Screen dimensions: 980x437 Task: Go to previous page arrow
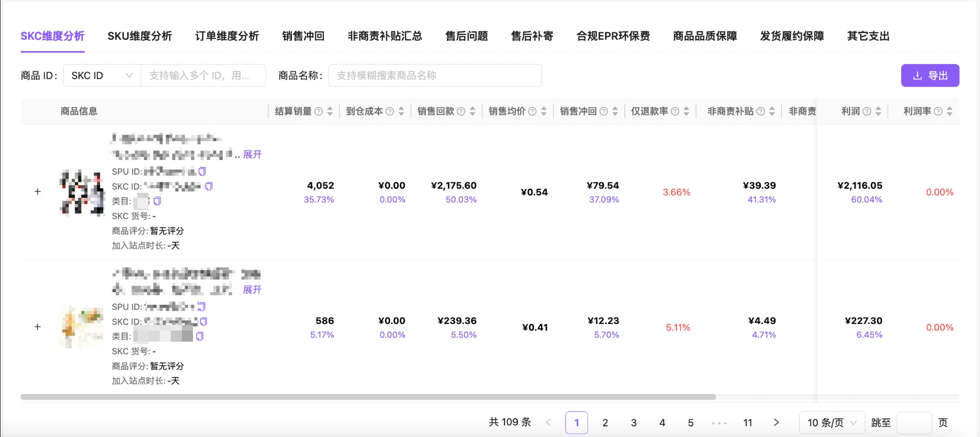(548, 422)
